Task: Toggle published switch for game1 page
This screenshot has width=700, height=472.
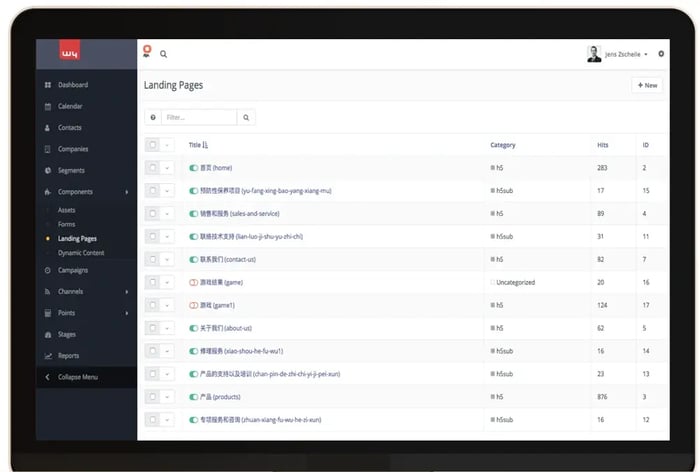Action: (193, 305)
